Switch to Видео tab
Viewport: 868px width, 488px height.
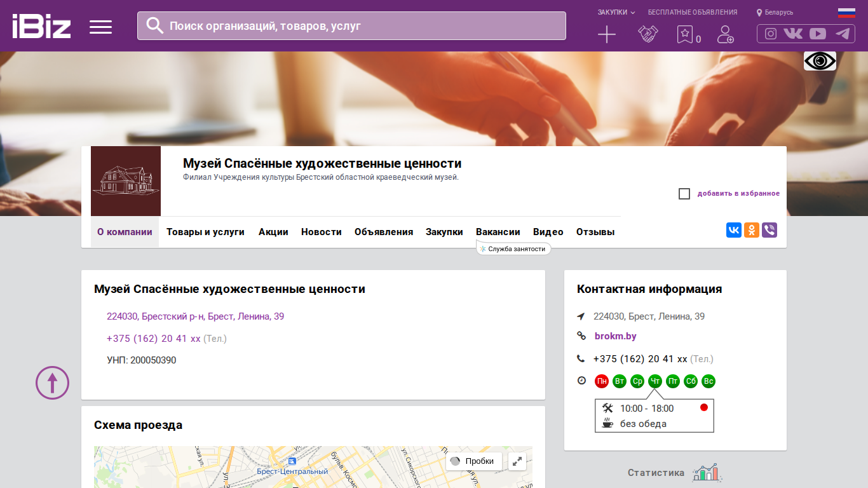pyautogui.click(x=548, y=232)
